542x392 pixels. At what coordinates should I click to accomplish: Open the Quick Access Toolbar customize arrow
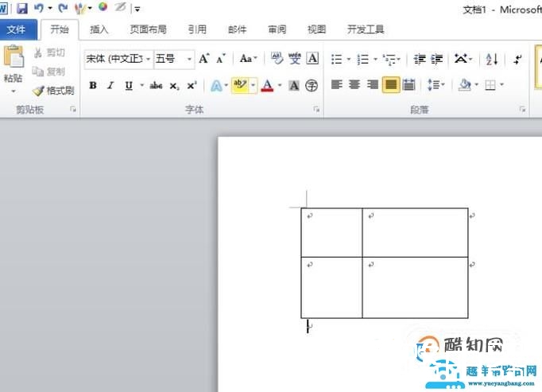click(137, 9)
